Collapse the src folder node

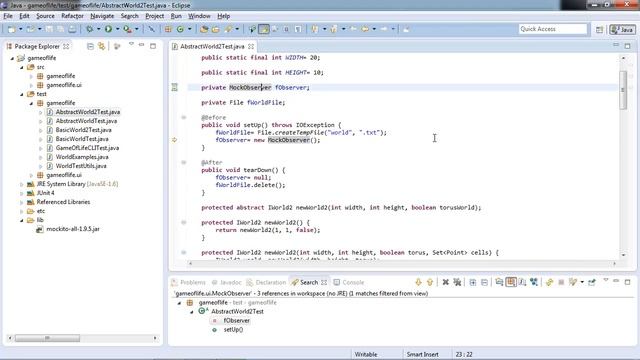tap(22, 67)
